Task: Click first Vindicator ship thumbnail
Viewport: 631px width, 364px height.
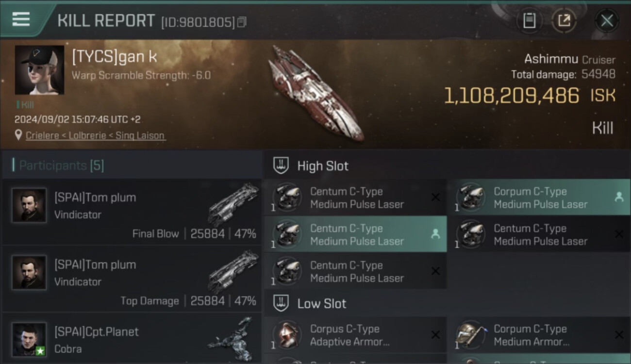Action: pyautogui.click(x=233, y=204)
